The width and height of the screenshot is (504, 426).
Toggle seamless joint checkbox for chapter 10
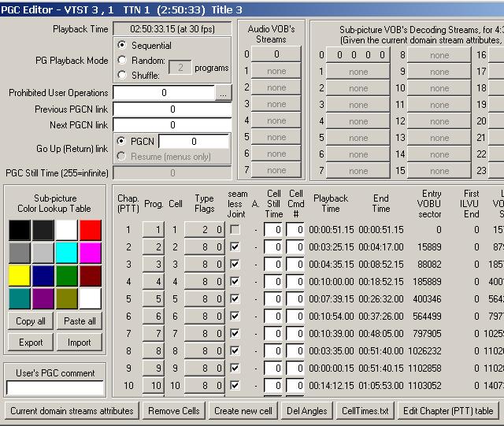235,385
